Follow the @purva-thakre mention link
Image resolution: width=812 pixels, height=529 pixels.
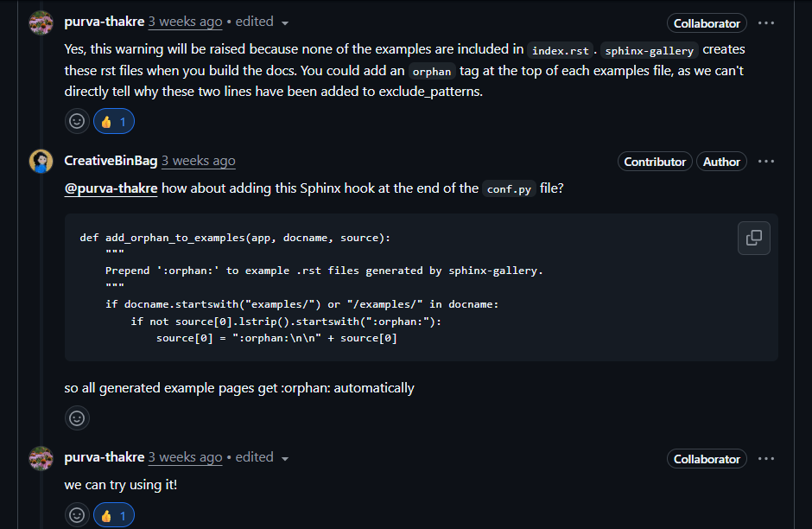click(x=111, y=188)
